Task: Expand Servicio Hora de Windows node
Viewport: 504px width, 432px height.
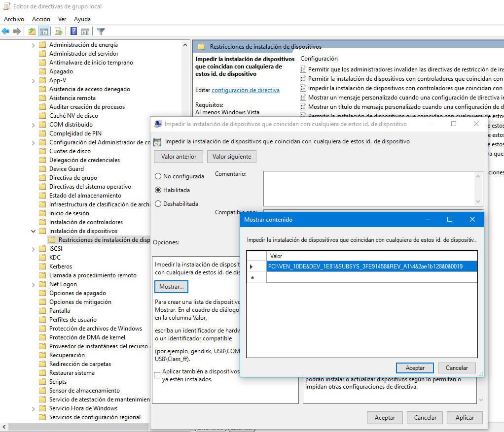Action: click(x=33, y=408)
